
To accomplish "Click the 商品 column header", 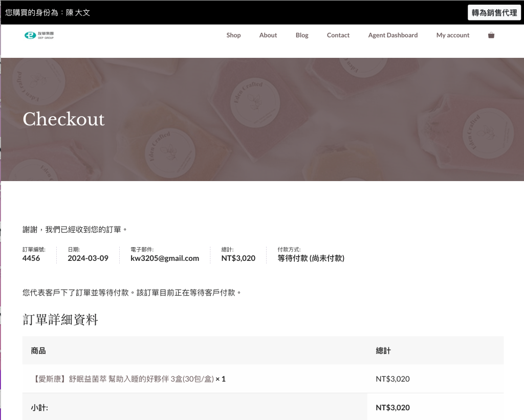I will [38, 350].
